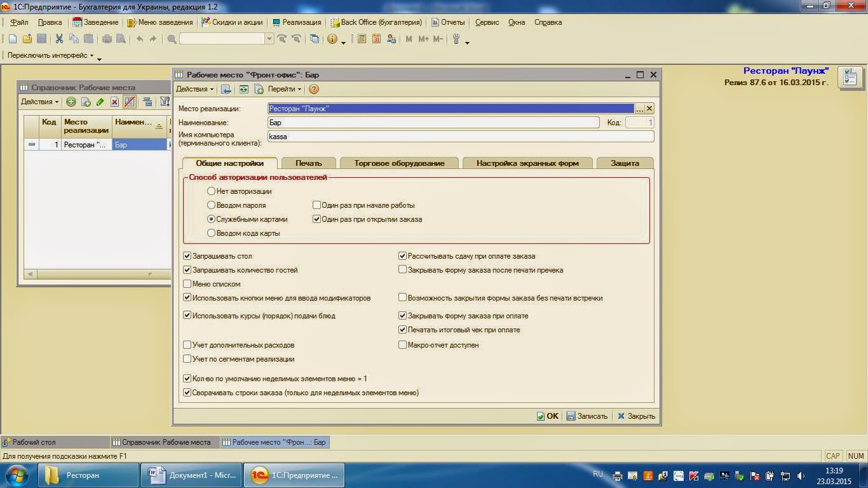
Task: Open the Calendar icon in toolbar
Action: 376,39
